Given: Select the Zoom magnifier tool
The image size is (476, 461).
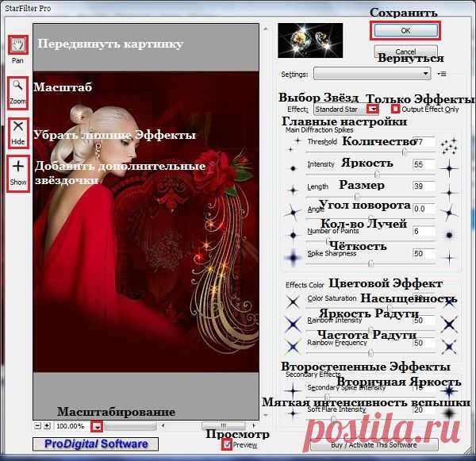Looking at the screenshot, I should [17, 93].
